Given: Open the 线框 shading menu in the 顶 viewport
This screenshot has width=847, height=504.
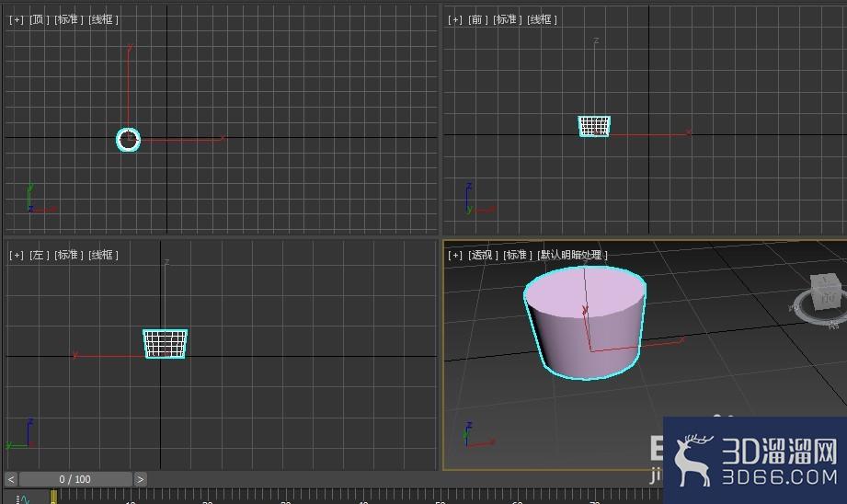Looking at the screenshot, I should (x=103, y=19).
